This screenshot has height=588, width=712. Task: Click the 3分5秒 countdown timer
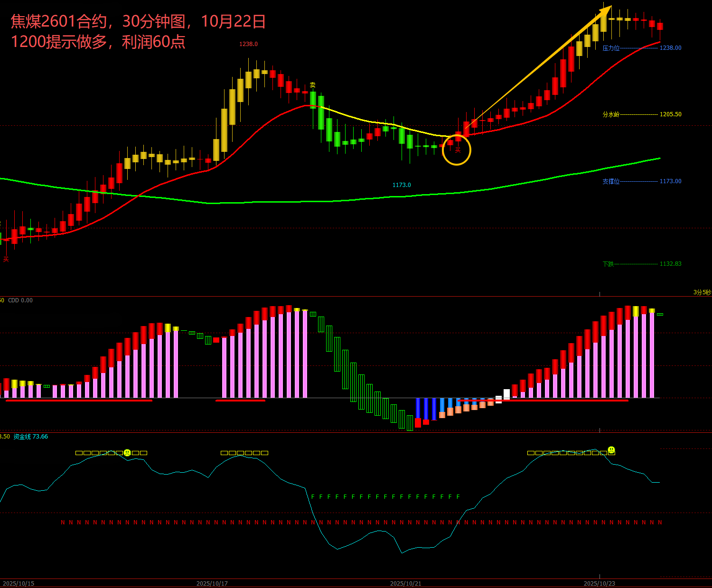click(x=702, y=292)
